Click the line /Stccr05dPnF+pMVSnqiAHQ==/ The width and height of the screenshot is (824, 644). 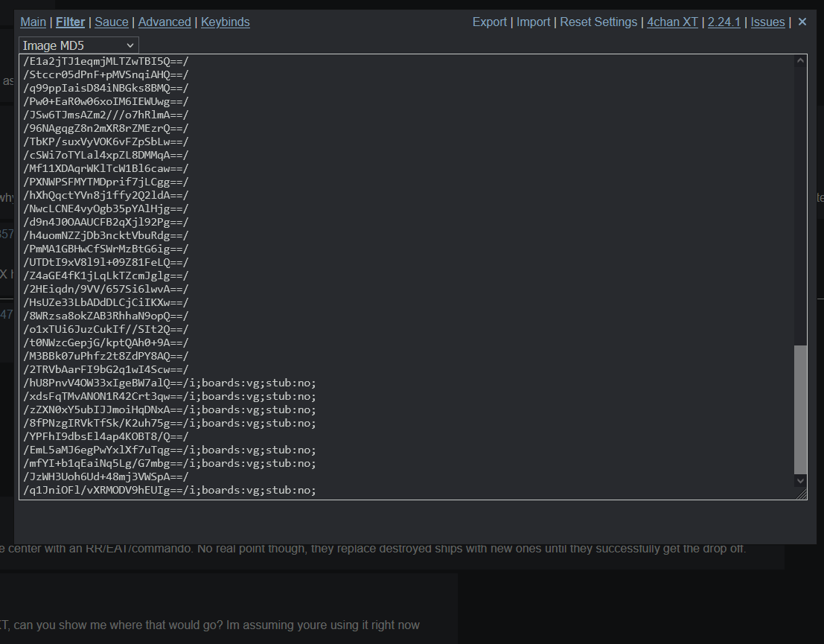[x=106, y=74]
